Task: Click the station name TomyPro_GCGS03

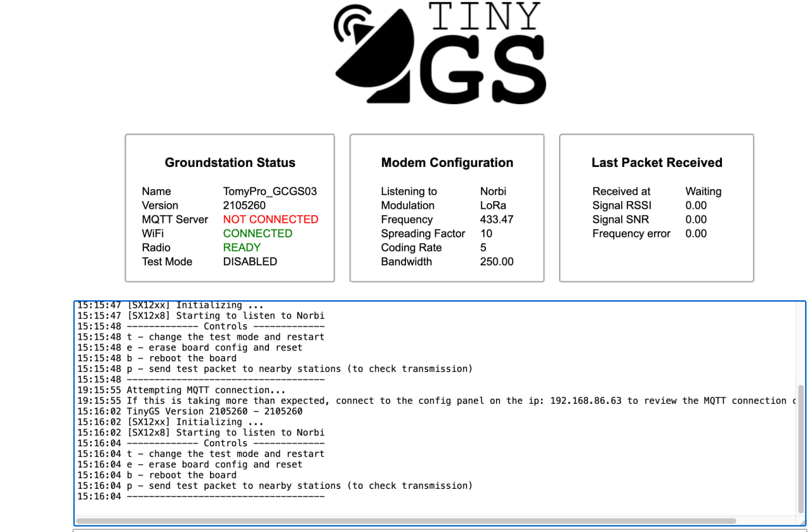Action: (x=270, y=191)
